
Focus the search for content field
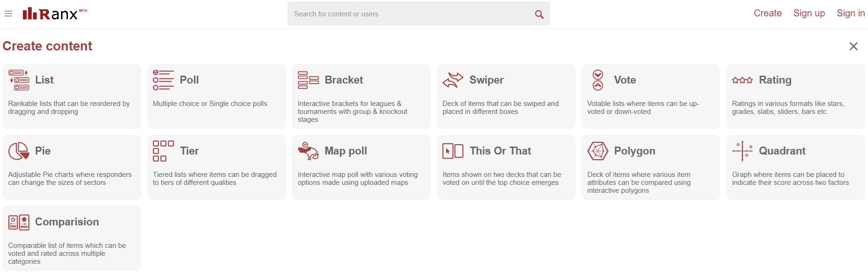[410, 14]
